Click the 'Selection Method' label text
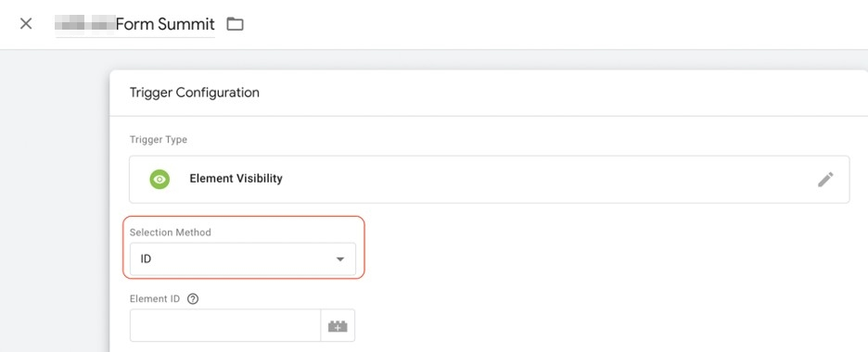 click(171, 233)
